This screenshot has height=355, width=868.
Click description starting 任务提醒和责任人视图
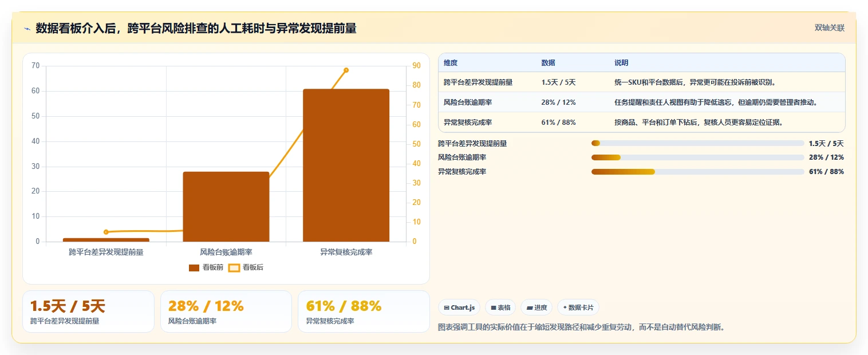click(x=716, y=102)
